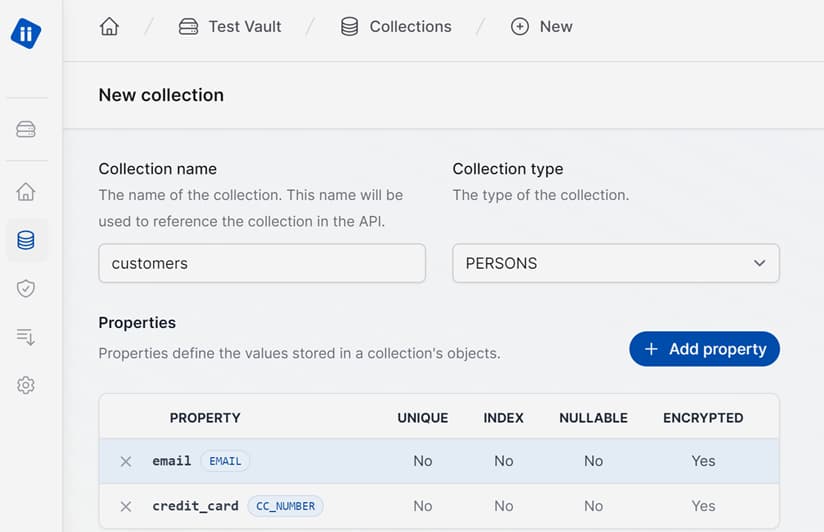The width and height of the screenshot is (824, 532).
Task: Select the database collections sidebar icon
Action: pos(26,240)
